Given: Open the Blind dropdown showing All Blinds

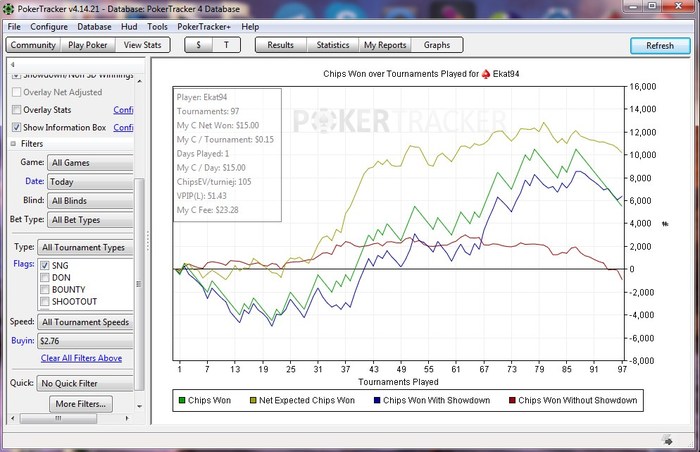Looking at the screenshot, I should click(90, 201).
